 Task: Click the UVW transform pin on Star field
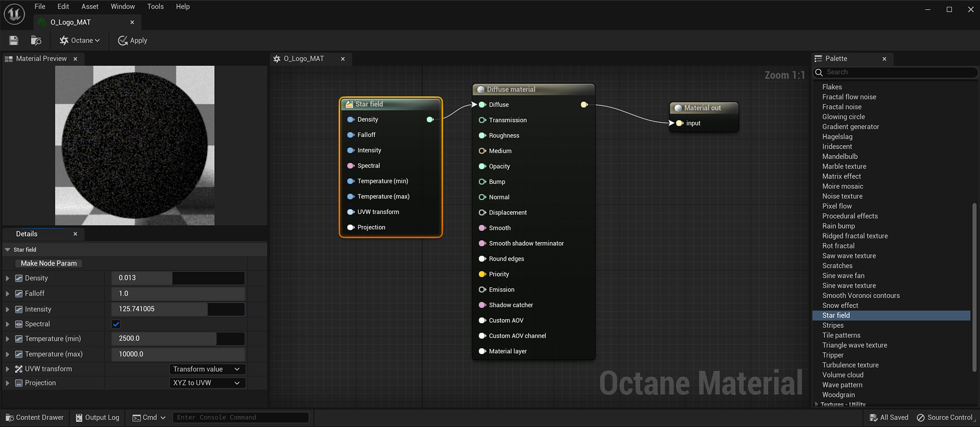click(x=351, y=212)
